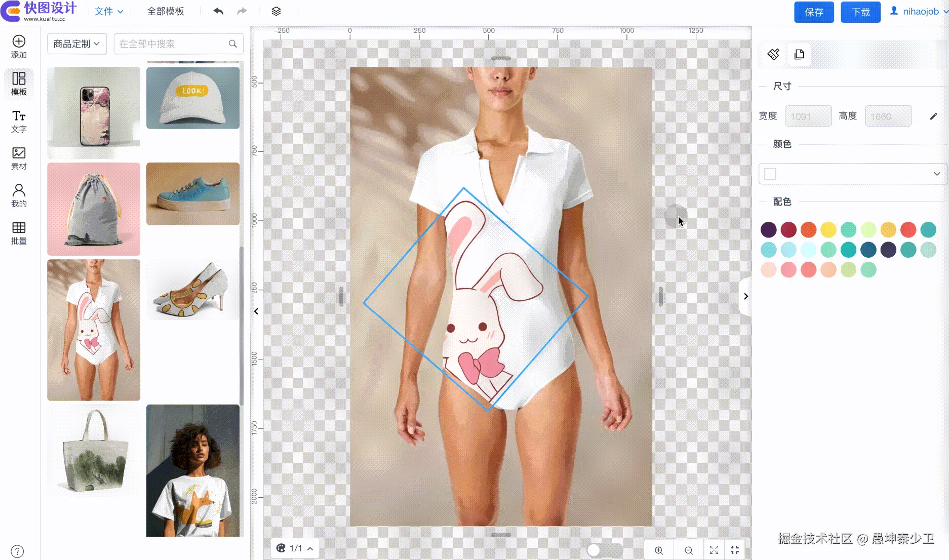Open the 颜色 background color dropdown
Viewport: 949px width, 560px height.
point(853,174)
